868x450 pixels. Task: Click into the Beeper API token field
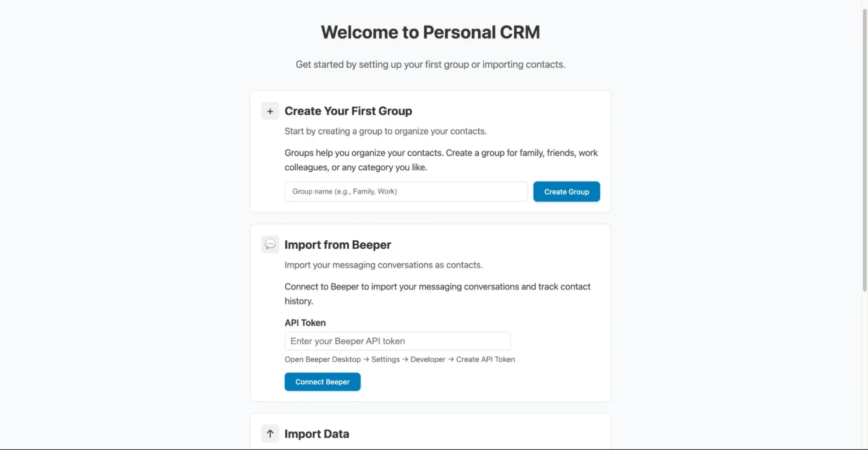click(397, 341)
